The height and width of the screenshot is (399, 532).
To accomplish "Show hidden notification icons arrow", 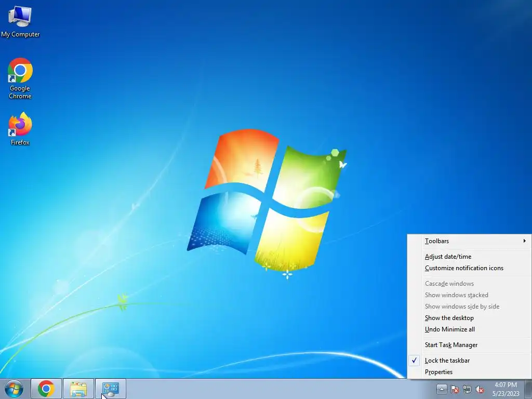I will click(x=442, y=389).
